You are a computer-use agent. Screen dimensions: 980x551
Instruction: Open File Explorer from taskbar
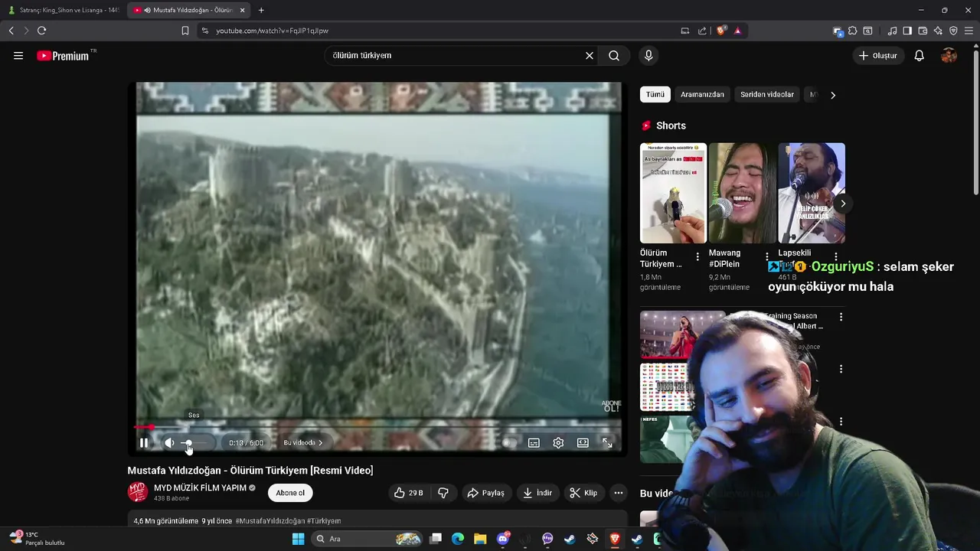point(480,539)
